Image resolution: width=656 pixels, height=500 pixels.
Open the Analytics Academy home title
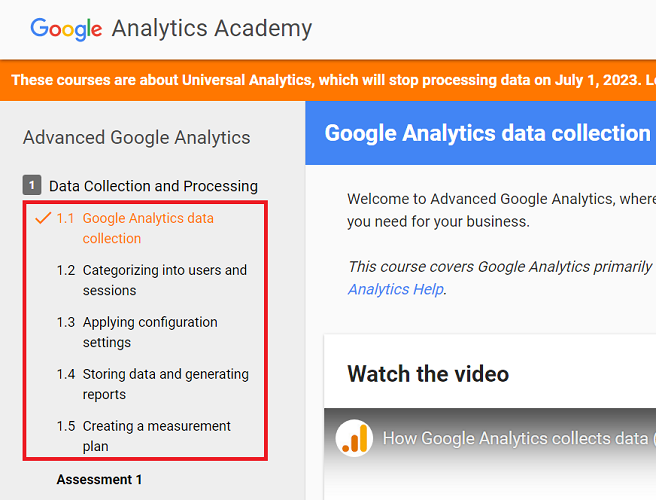coord(212,28)
